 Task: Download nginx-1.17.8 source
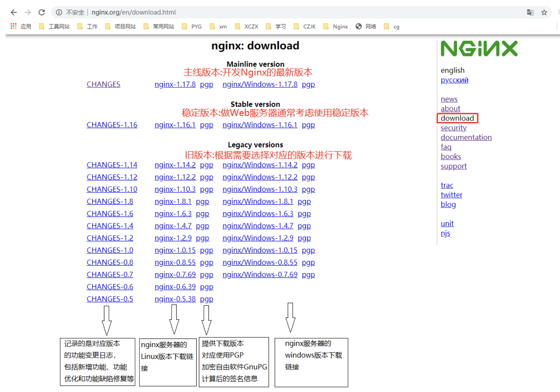175,84
